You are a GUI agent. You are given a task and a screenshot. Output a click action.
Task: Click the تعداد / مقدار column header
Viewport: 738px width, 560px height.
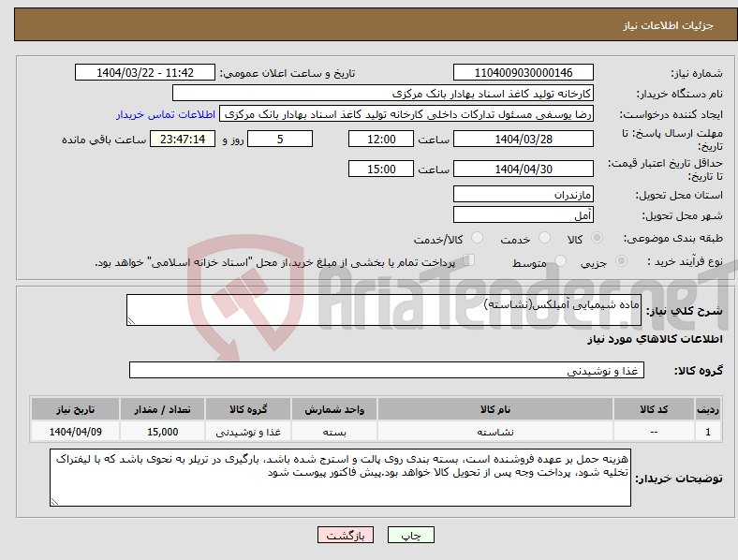(162, 409)
